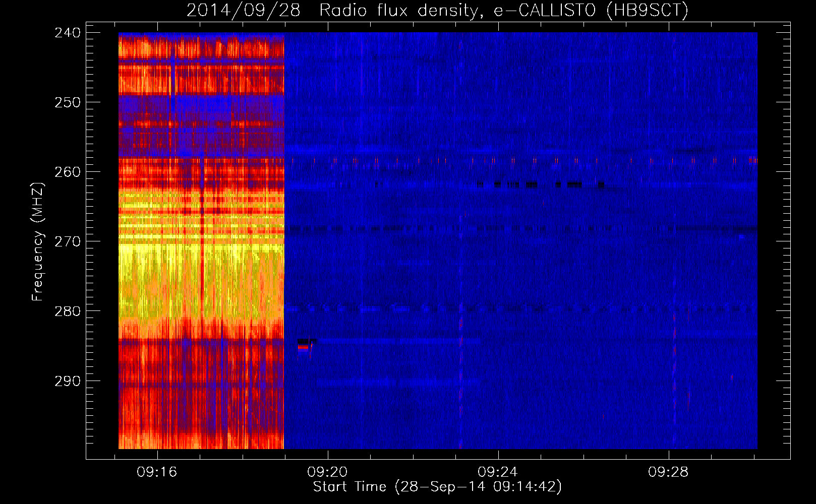The image size is (816, 504).
Task: Click the 240 frequency tick label
Action: pos(68,33)
